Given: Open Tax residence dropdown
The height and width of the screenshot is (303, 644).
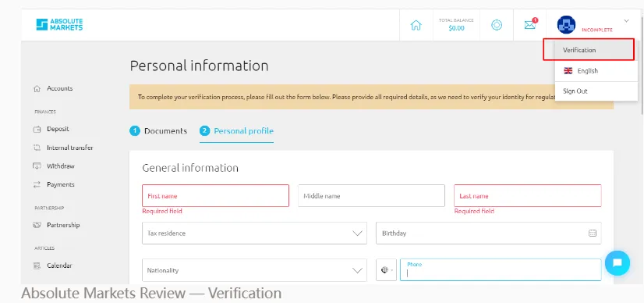Looking at the screenshot, I should [254, 233].
